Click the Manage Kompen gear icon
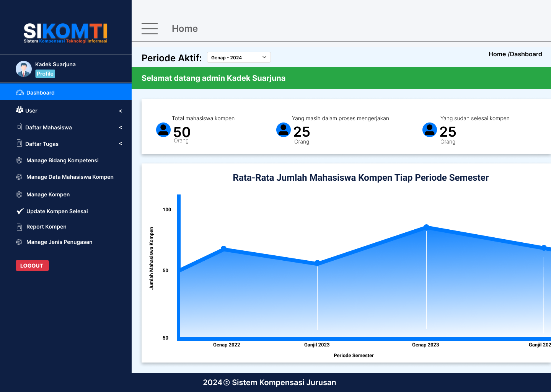551x392 pixels. (x=19, y=194)
